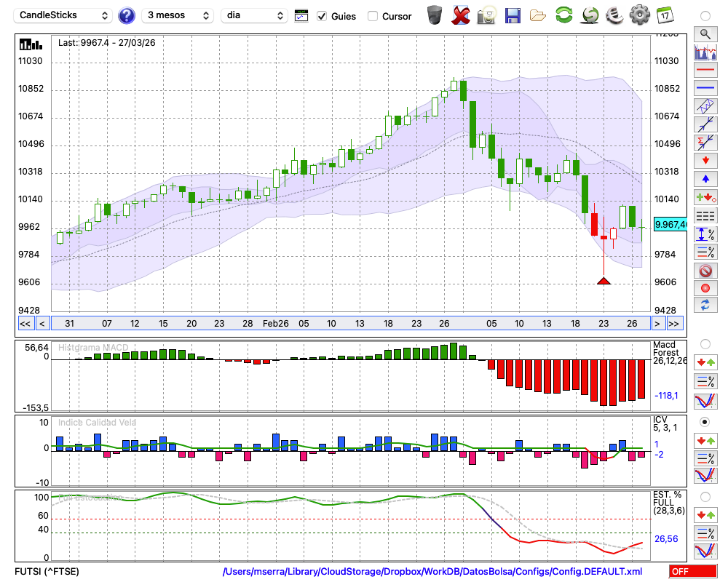Open the 'dia' interval dropdown
Image resolution: width=728 pixels, height=582 pixels.
[254, 15]
